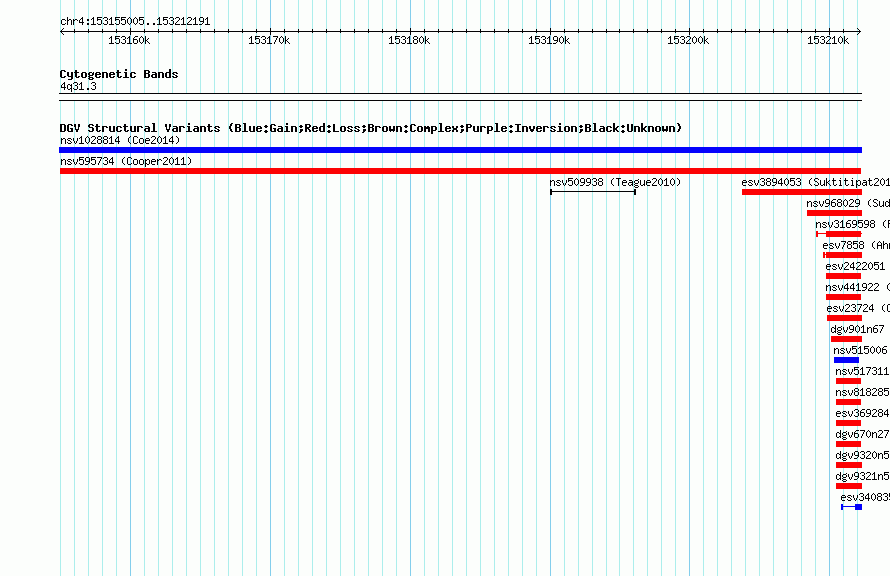Viewport: 890px width, 576px height.
Task: Click the red bar under esv3894053
Action: pos(801,192)
